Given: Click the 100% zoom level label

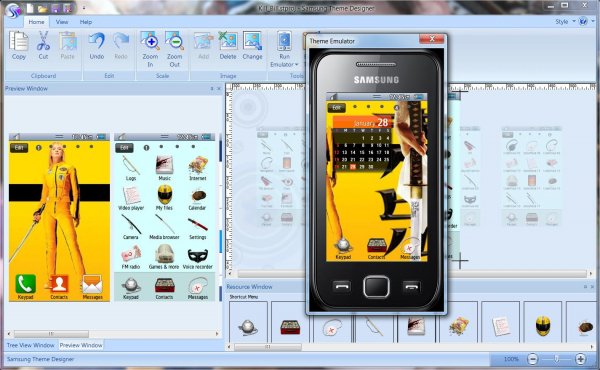Looking at the screenshot, I should pos(511,359).
